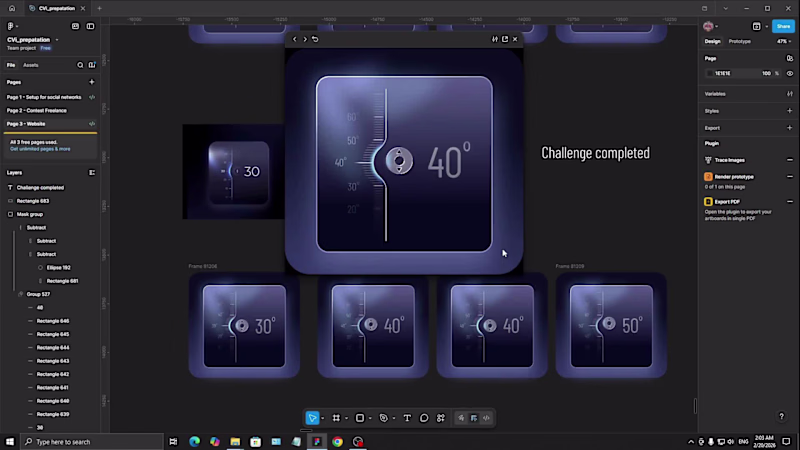Switch to Draw mode in toolbar
This screenshot has width=800, height=450.
461,418
